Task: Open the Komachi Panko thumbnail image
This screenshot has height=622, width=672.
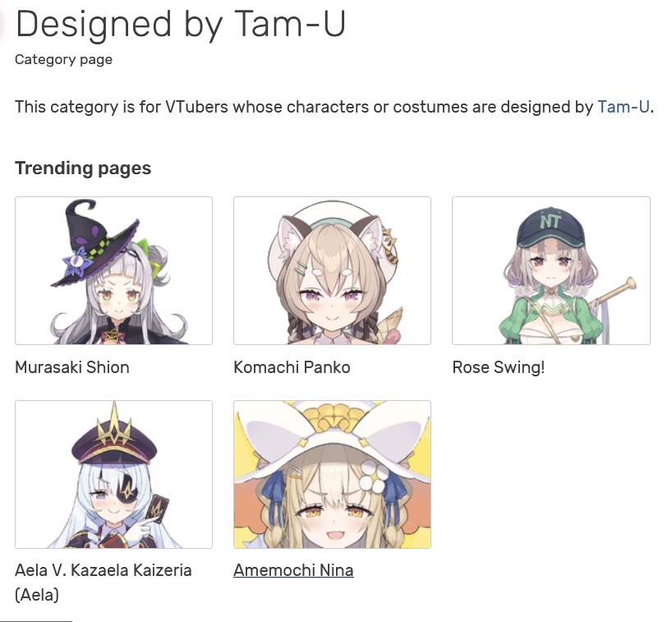Action: pos(332,270)
